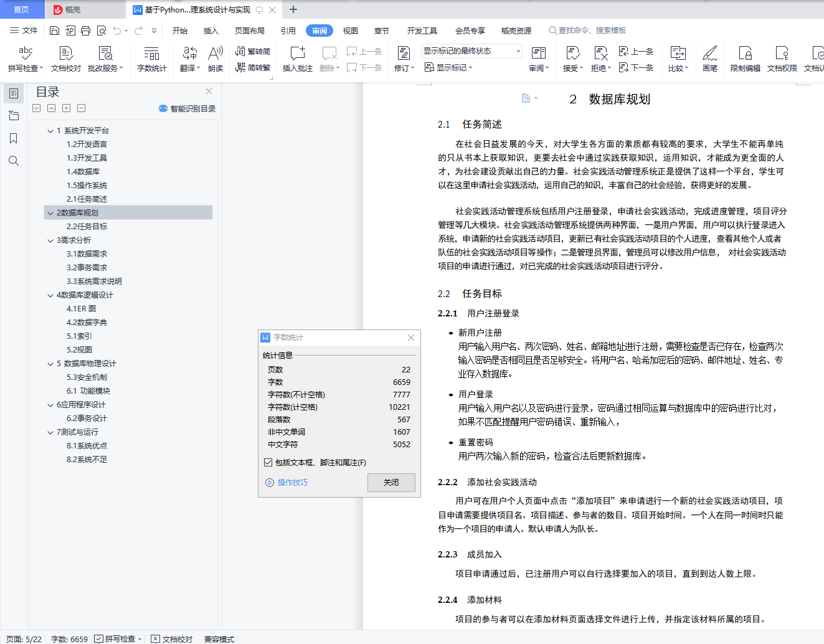The image size is (824, 644).
Task: Expand all outline levels plus-box icon
Action: [67, 108]
